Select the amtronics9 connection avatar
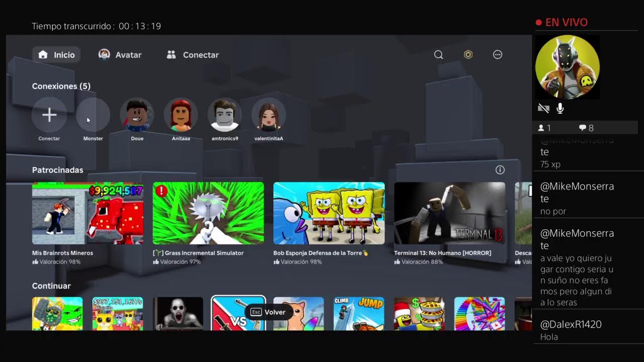 (x=225, y=115)
